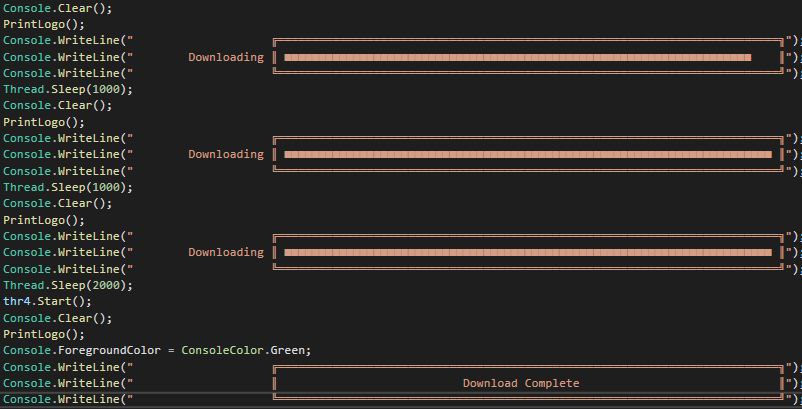Select the ConsoleColor.Green value
Viewport: 802px width, 409px height.
(244, 350)
